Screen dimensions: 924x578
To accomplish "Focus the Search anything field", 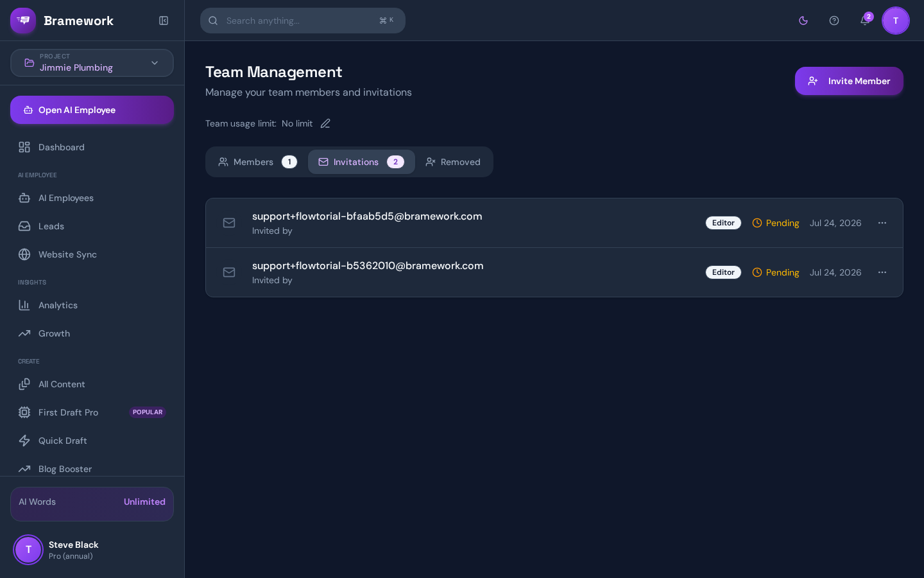I will coord(303,21).
